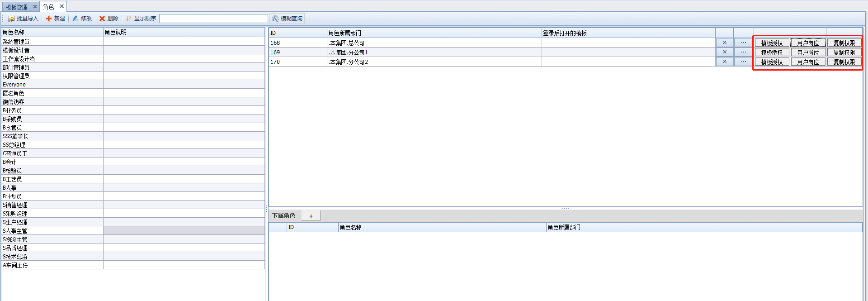Screen dimensions: 868x301
Task: Click 模板授权 button for row 168
Action: pos(772,43)
